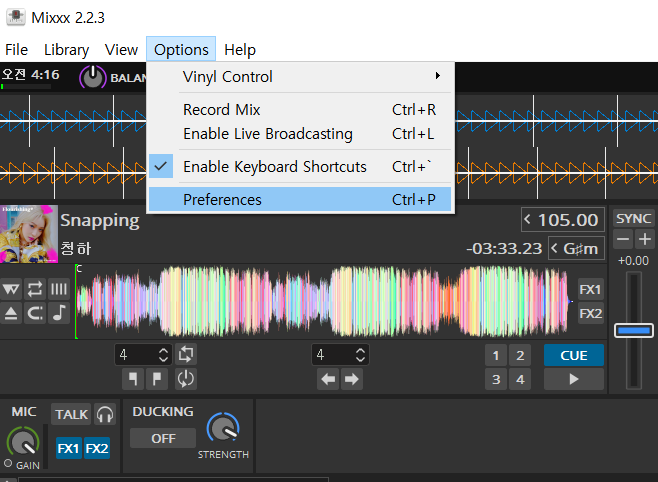Toggle microphone FX1 button
The height and width of the screenshot is (482, 658).
coord(68,448)
